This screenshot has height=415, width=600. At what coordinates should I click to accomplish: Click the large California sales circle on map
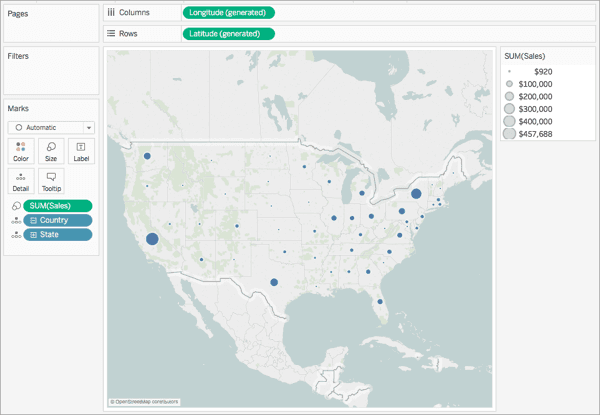(152, 239)
